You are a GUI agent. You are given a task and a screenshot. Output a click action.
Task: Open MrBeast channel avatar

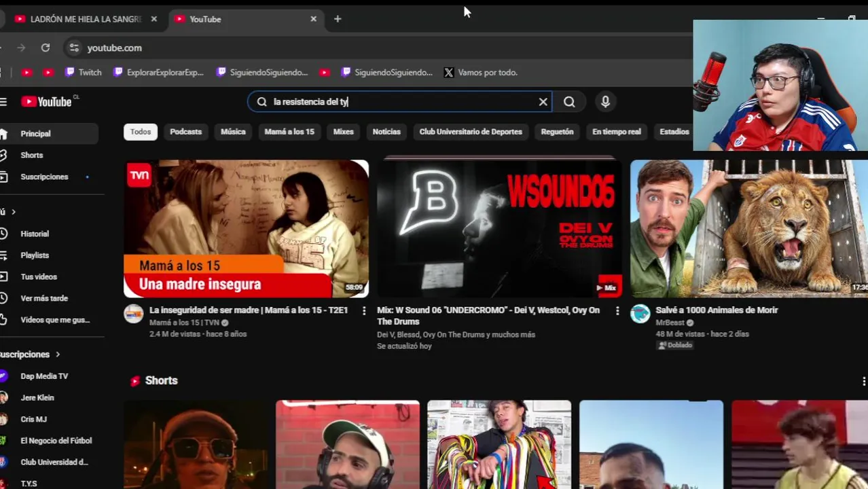coord(640,314)
